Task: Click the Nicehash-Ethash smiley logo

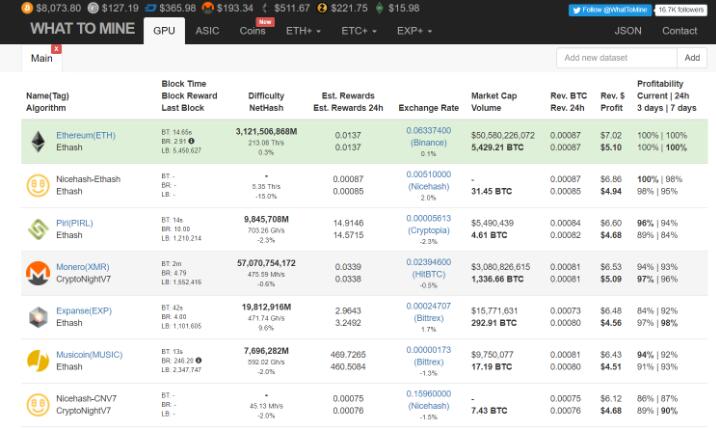Action: click(x=38, y=185)
